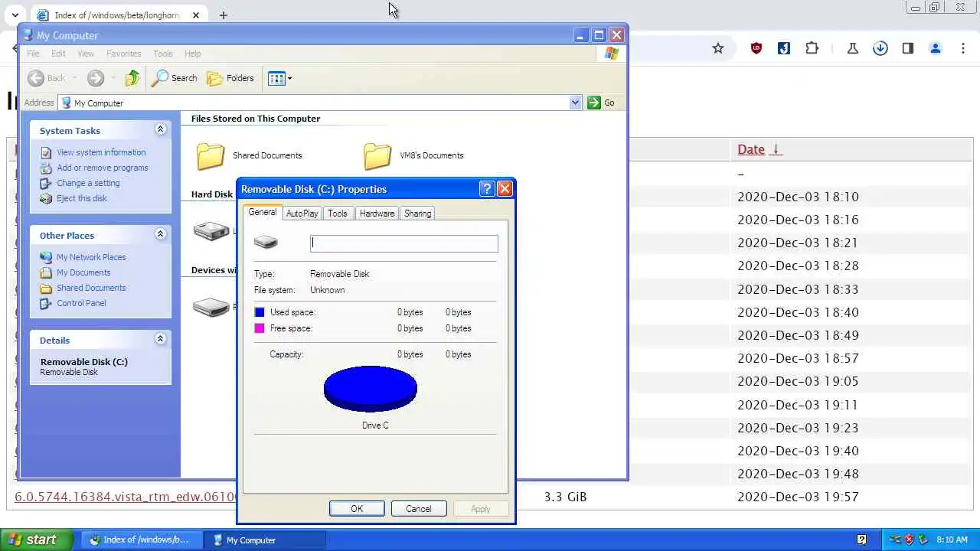Open the Back history dropdown arrow

[74, 78]
